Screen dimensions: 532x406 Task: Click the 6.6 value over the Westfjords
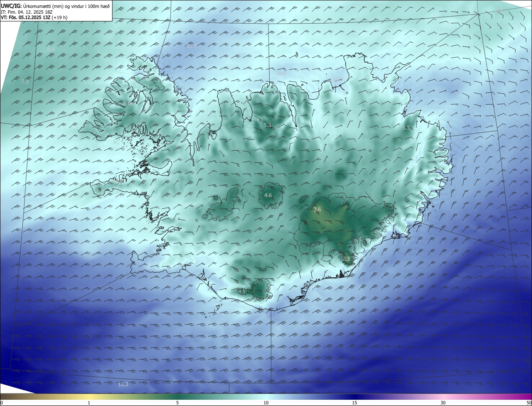coord(126,103)
